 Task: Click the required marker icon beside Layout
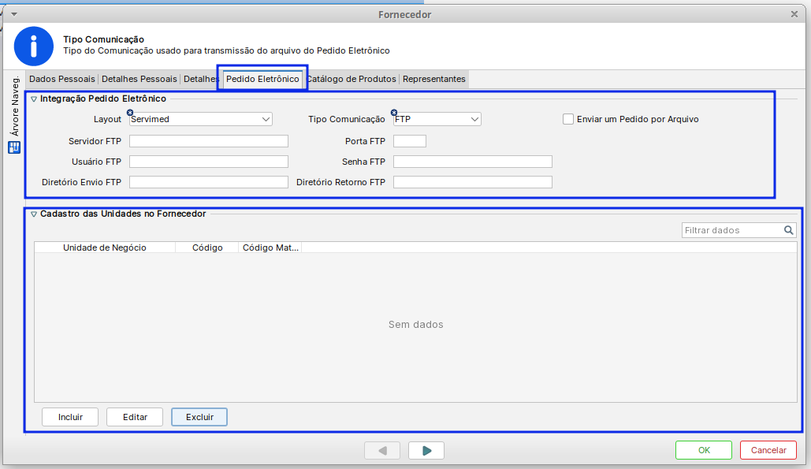coord(131,112)
